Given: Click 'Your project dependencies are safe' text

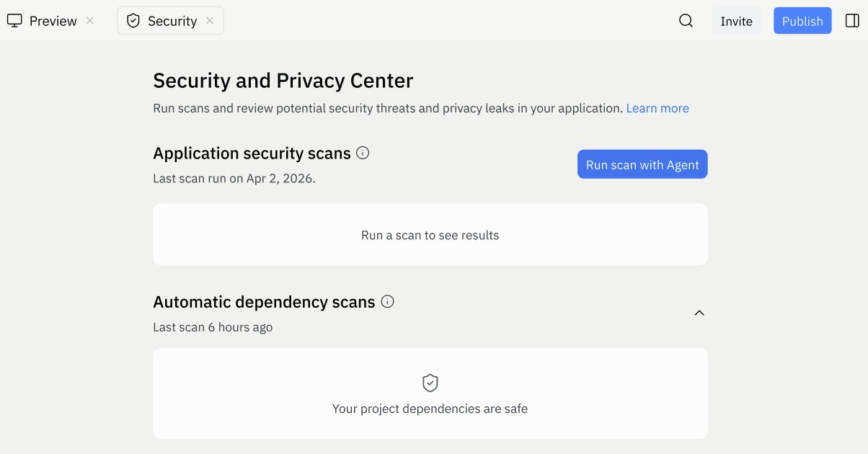Looking at the screenshot, I should click(x=430, y=409).
